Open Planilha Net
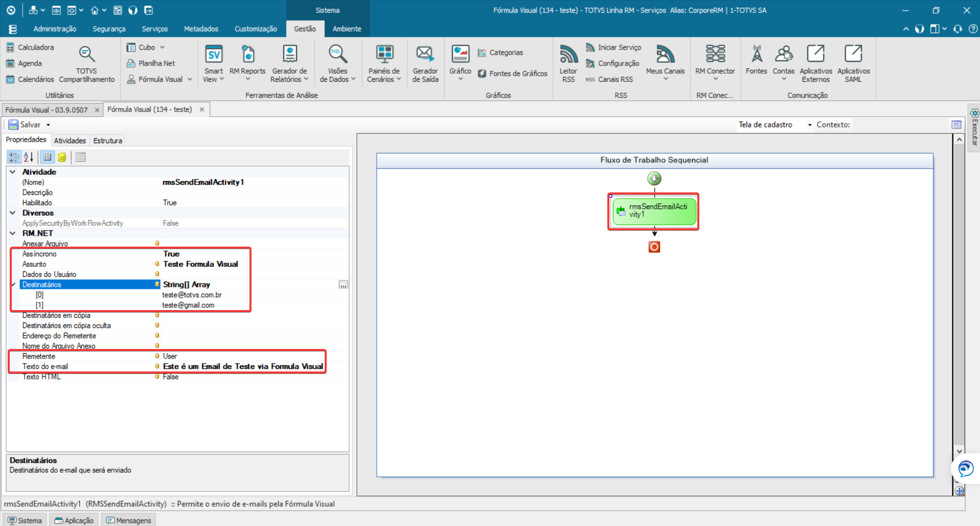The image size is (980, 526). [x=151, y=63]
